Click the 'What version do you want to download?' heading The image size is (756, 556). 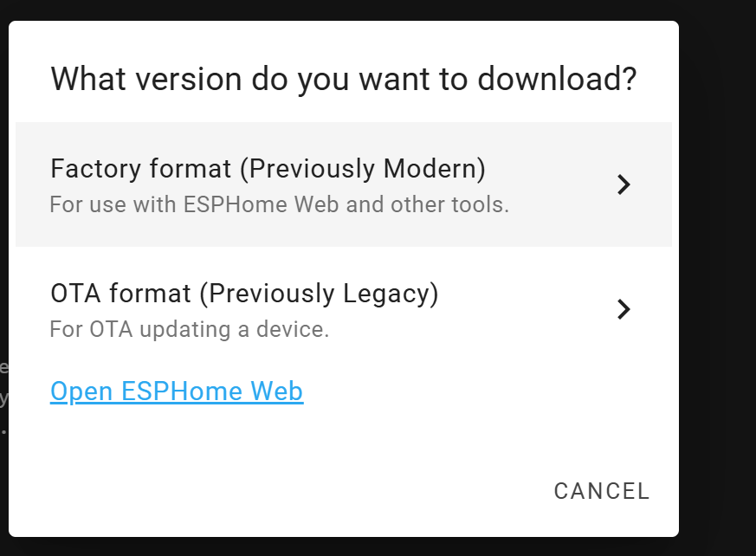pos(344,79)
